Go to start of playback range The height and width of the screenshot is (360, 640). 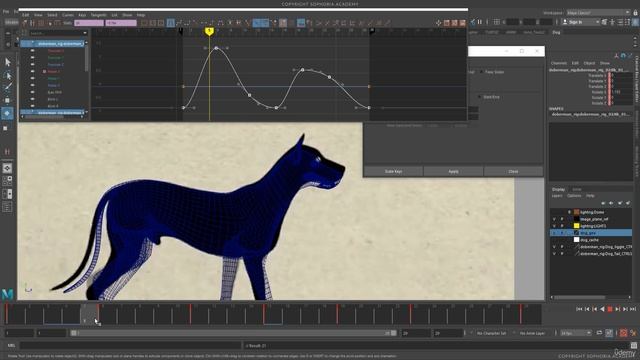[579, 309]
